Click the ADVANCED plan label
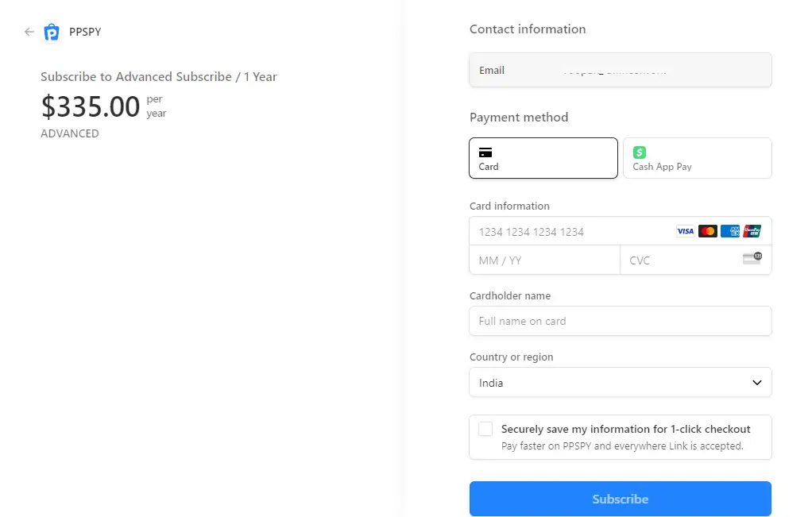 pyautogui.click(x=69, y=133)
